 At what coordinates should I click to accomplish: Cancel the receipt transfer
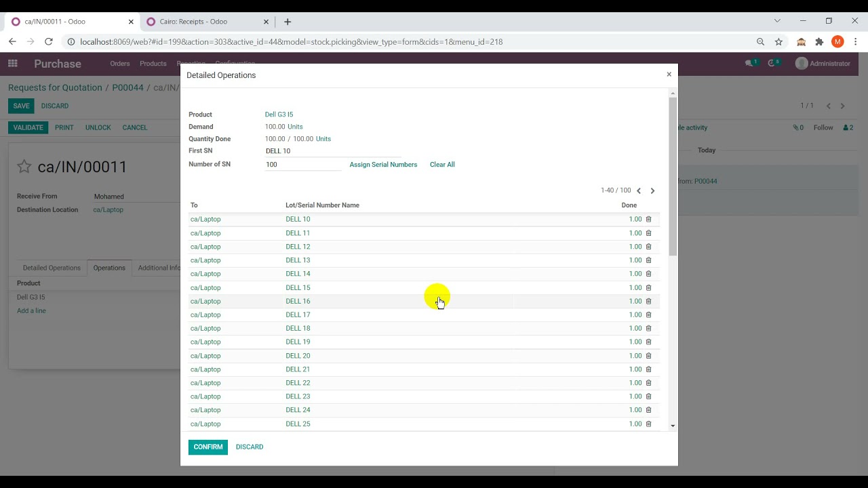[x=134, y=127]
